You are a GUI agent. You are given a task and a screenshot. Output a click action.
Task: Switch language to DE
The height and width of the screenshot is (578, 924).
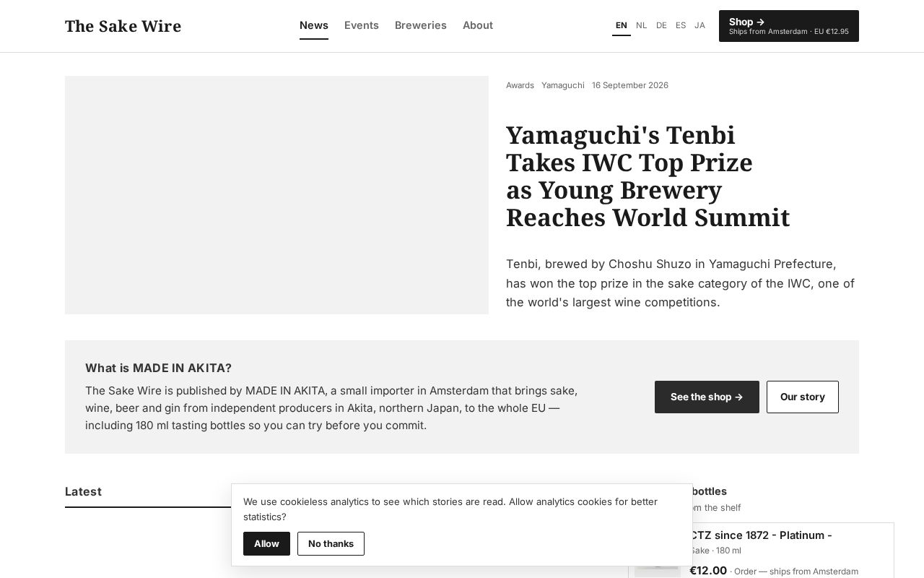coord(661,25)
